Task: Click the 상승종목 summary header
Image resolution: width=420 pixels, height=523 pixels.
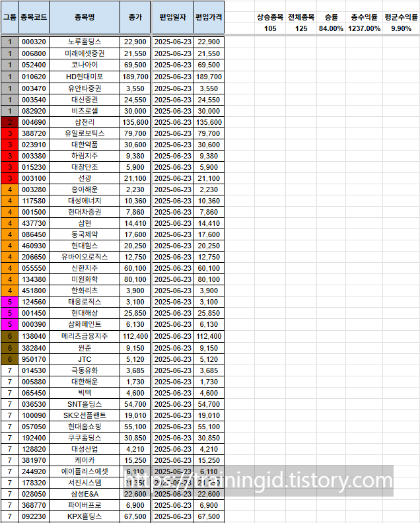Action: click(x=270, y=17)
